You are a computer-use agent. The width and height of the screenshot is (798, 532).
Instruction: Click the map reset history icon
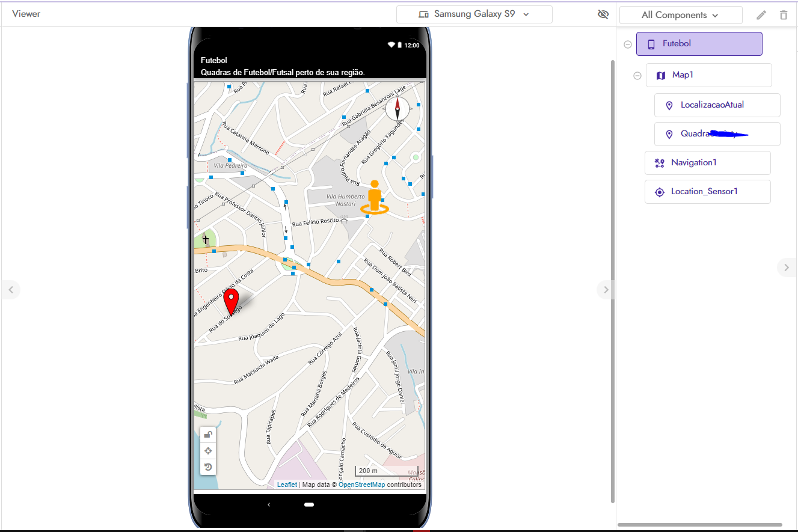point(208,467)
